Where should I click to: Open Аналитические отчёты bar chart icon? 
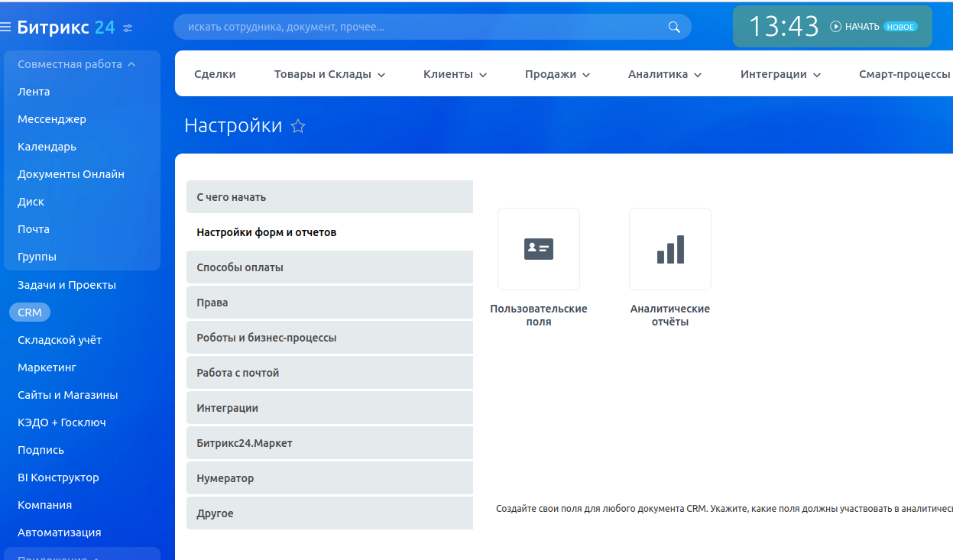669,249
